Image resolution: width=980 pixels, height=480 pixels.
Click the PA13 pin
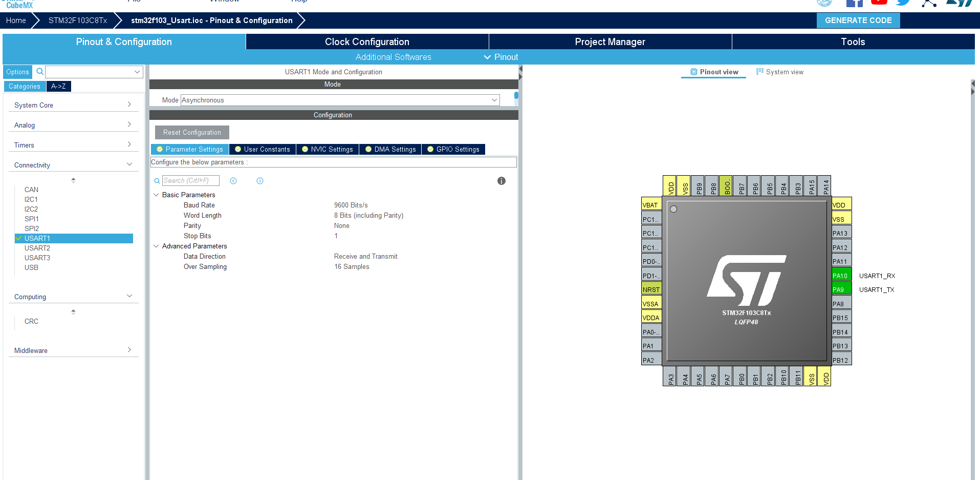[841, 233]
